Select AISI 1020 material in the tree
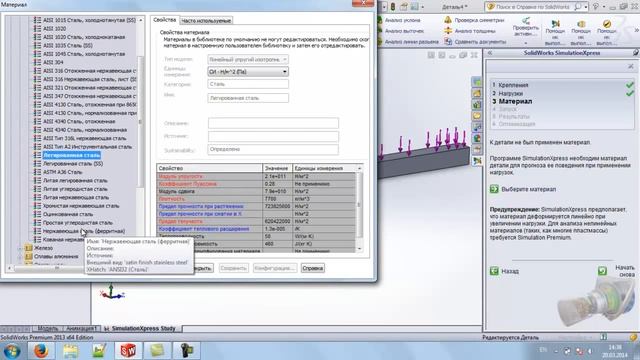The height and width of the screenshot is (360, 640). [x=54, y=29]
